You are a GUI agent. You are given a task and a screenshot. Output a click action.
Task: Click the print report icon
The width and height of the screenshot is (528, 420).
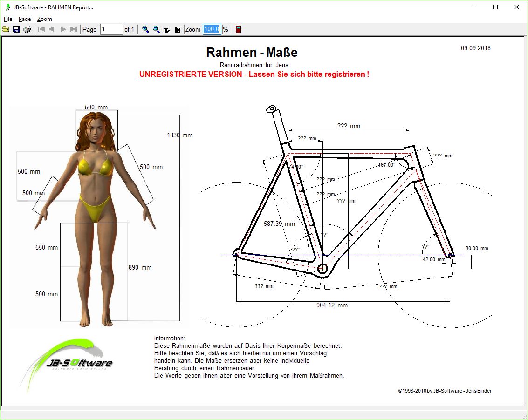(x=27, y=29)
